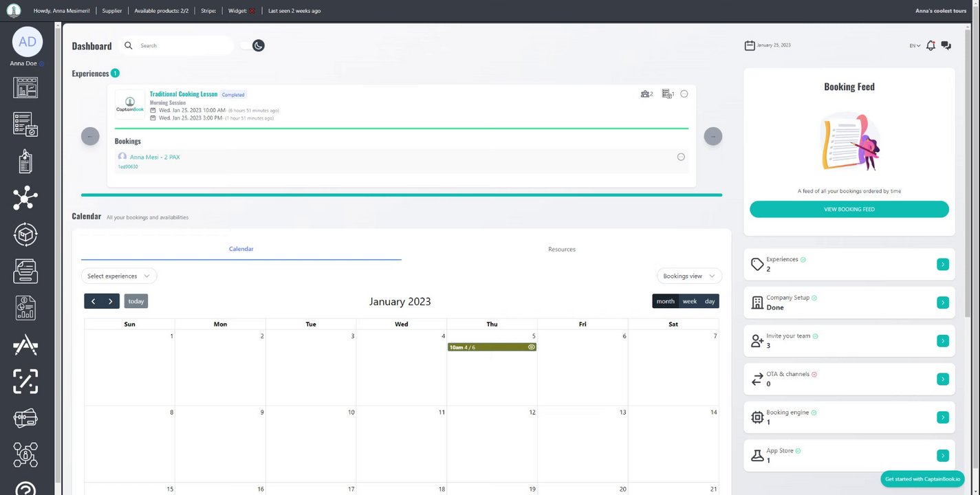
Task: Toggle the dark mode switch
Action: [x=252, y=45]
